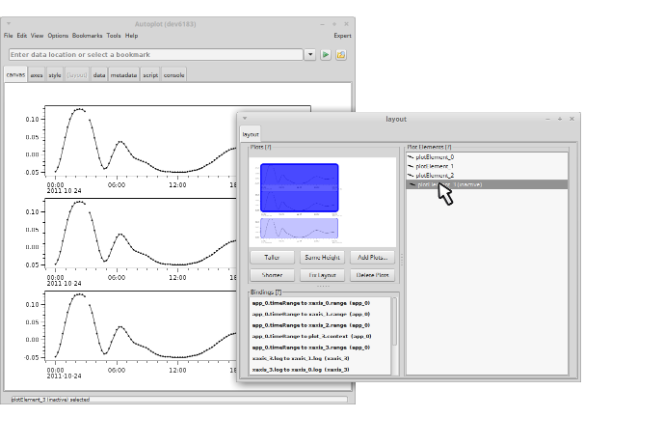Switch to the canvas tab
The height and width of the screenshot is (445, 664).
pos(16,75)
